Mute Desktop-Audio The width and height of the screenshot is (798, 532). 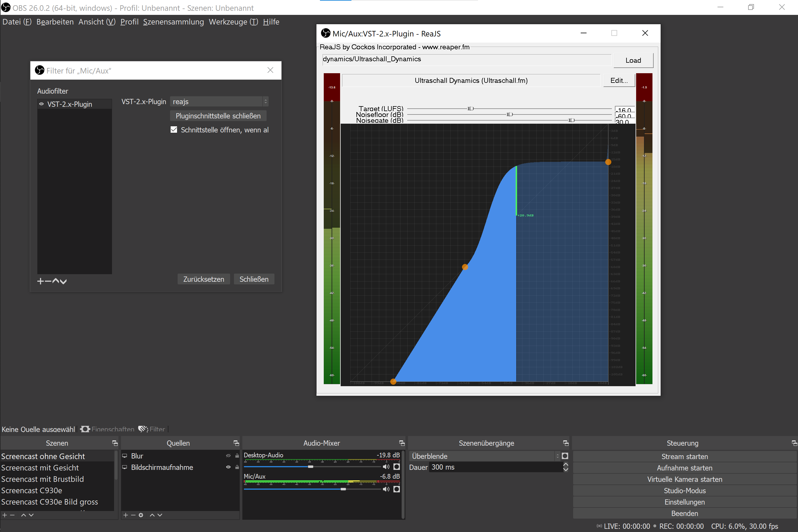tap(386, 466)
